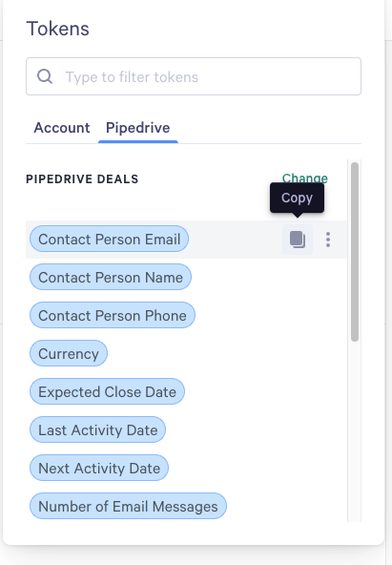Viewport: 392px width, 565px height.
Task: Copy the Contact Person Email token
Action: click(298, 240)
